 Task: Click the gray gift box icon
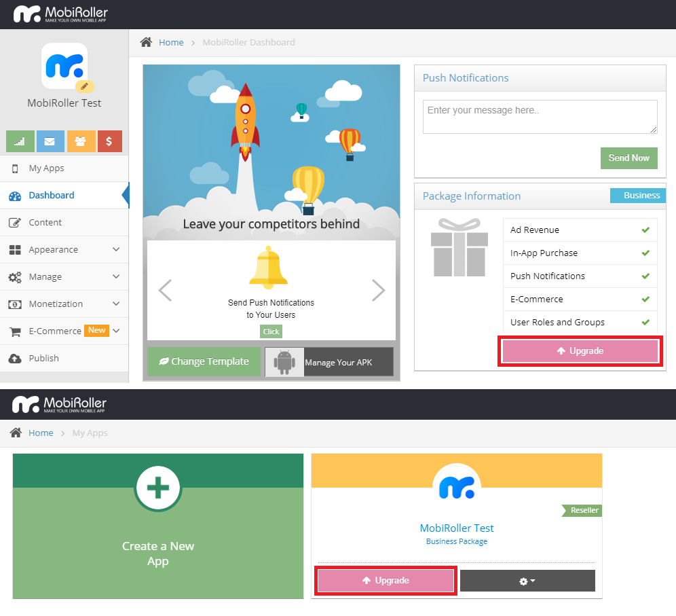[x=459, y=247]
